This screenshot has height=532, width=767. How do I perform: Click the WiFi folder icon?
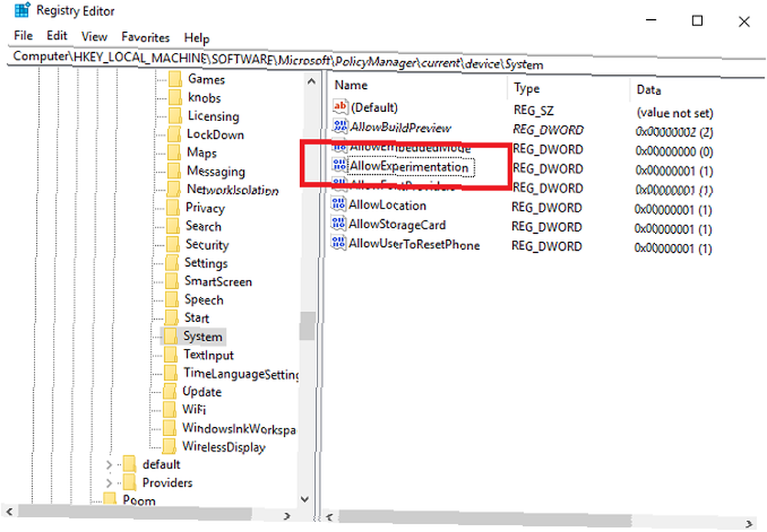point(170,409)
